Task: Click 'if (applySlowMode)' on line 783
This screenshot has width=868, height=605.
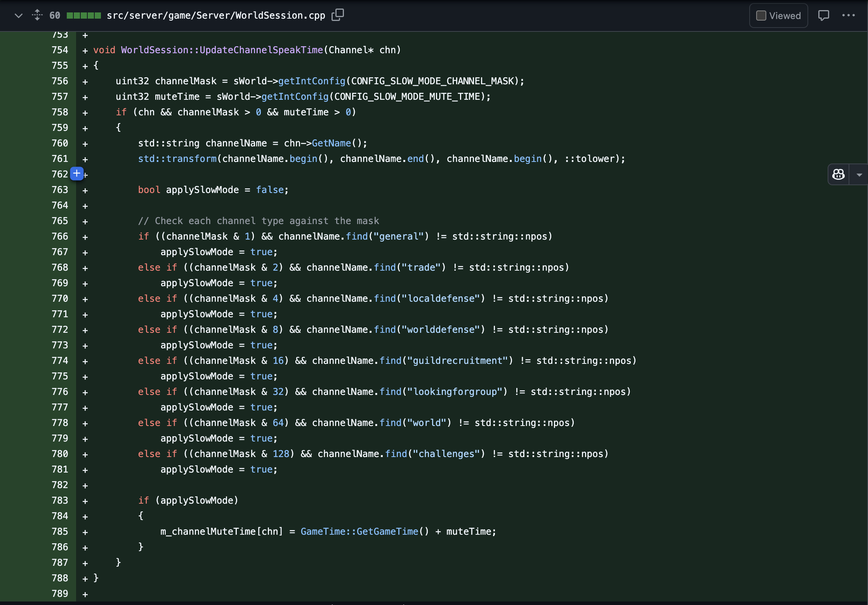Action: [x=188, y=501]
